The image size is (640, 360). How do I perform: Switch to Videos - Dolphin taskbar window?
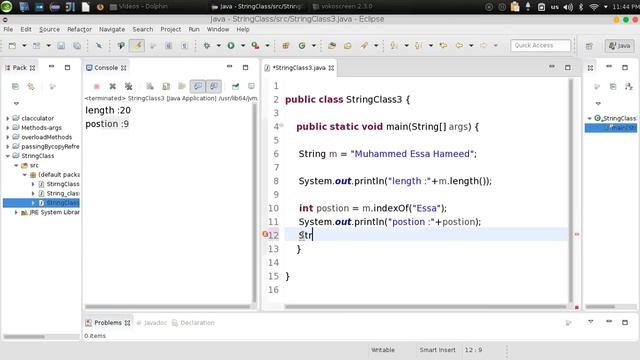tap(138, 7)
